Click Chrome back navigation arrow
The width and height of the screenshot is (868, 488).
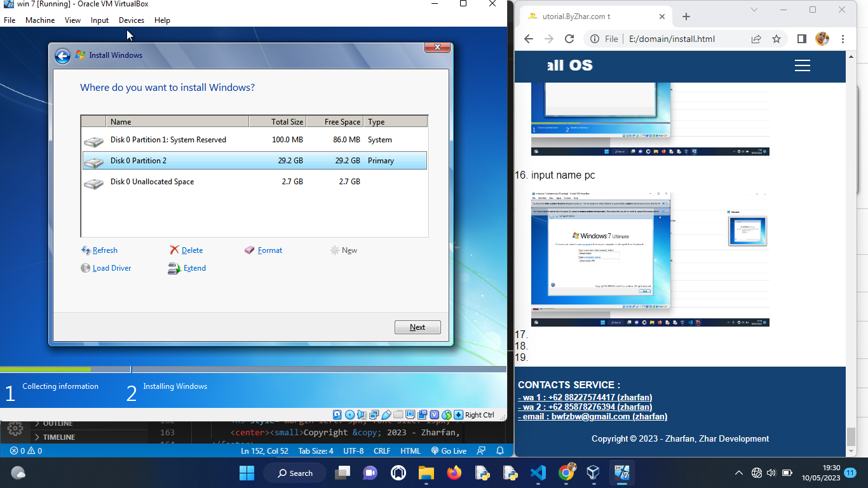coord(529,39)
